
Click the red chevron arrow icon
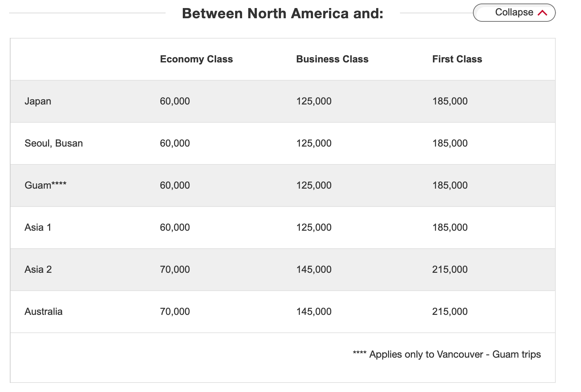(542, 13)
